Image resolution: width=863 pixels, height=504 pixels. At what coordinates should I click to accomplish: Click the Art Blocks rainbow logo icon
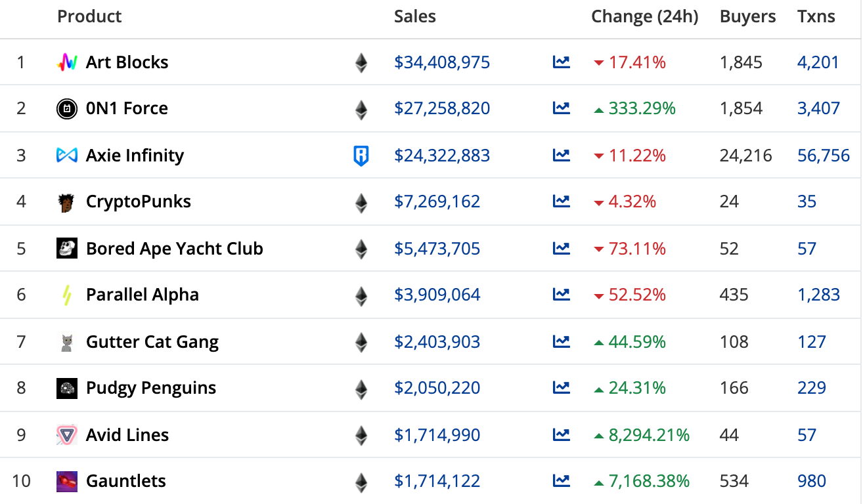pyautogui.click(x=67, y=62)
